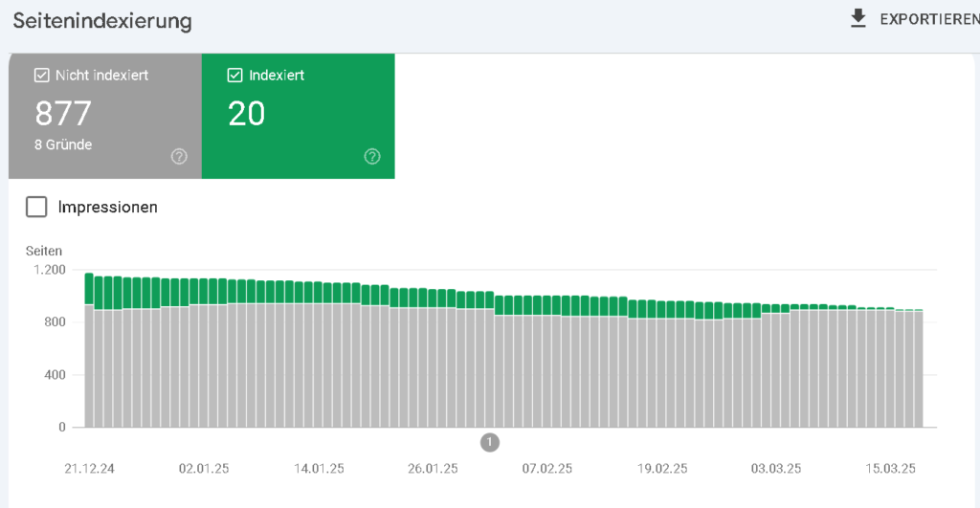Click the green segment of first bar

tap(89, 289)
